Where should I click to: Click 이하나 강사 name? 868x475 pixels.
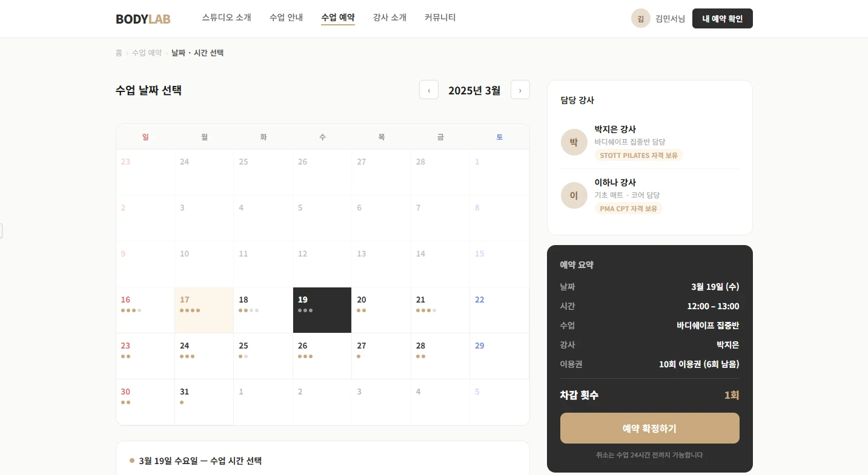[x=615, y=182]
